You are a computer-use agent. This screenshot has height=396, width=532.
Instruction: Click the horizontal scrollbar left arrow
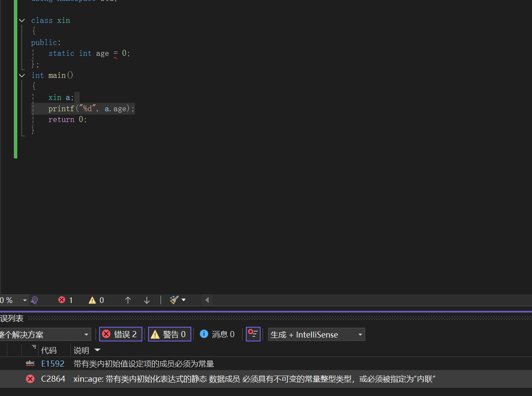pos(207,300)
